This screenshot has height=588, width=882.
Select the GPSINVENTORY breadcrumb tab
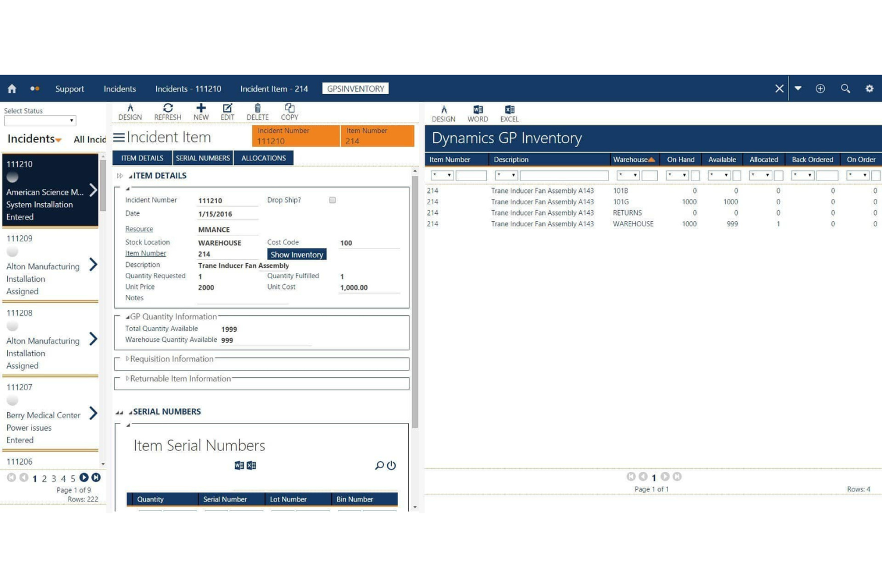[x=356, y=89]
